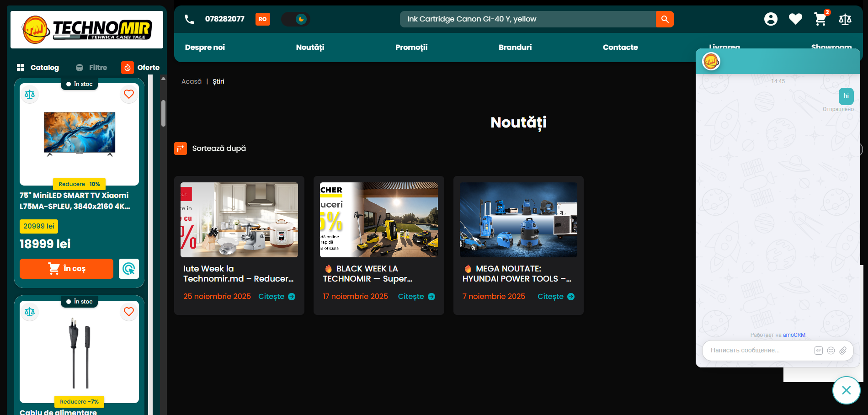Screen dimensions: 868x415
Task: Open the user account icon
Action: [x=771, y=19]
